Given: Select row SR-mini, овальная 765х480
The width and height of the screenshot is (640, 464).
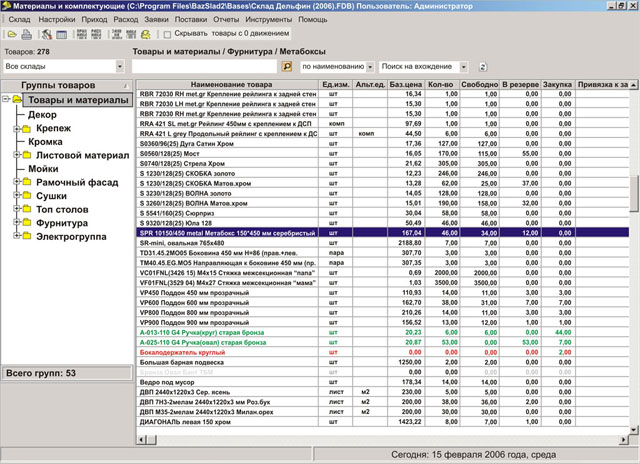Looking at the screenshot, I should (383, 243).
